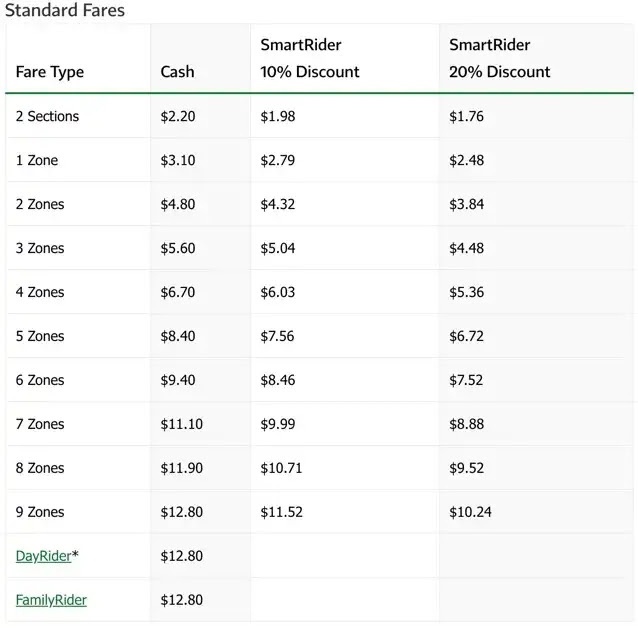
Task: Select the 6 Zones 20% fare $7.52
Action: pos(466,380)
